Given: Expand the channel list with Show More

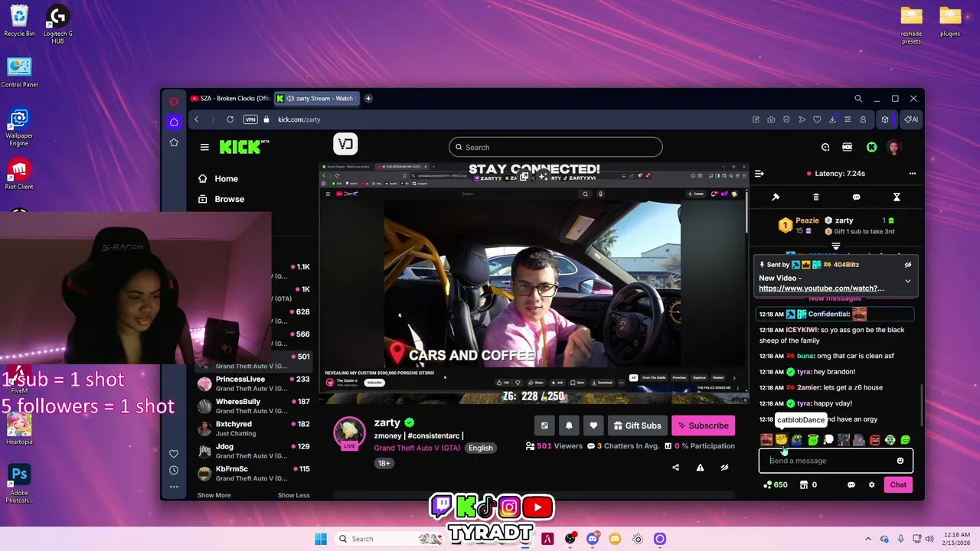Looking at the screenshot, I should click(214, 495).
